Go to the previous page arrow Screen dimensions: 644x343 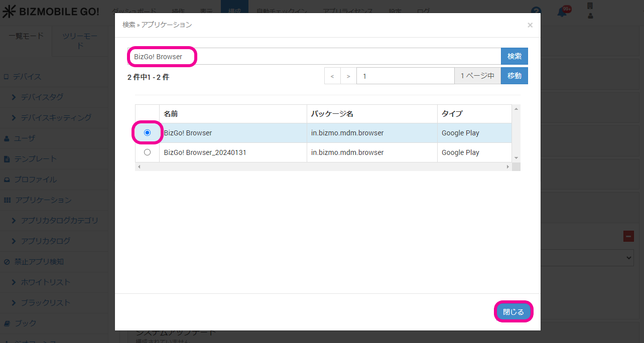point(332,76)
